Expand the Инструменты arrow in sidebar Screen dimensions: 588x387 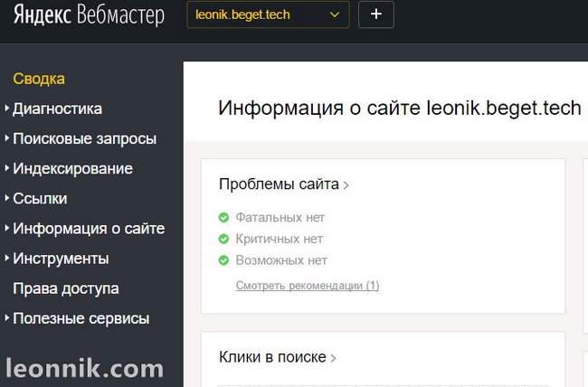coord(6,258)
